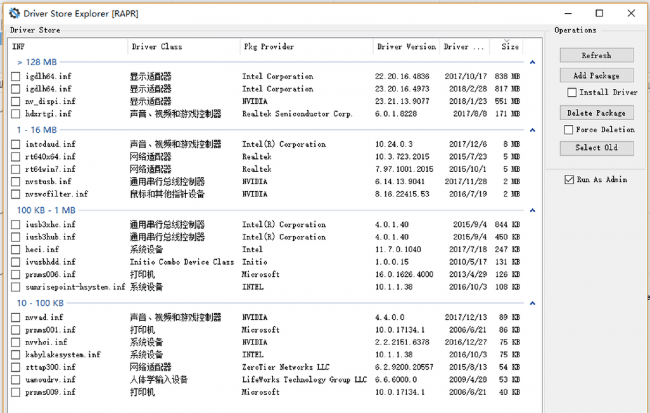Viewport: 650px width, 413px height.
Task: Check the igdlh64.inf 22.20.16.4836 row checkbox
Action: (16, 76)
